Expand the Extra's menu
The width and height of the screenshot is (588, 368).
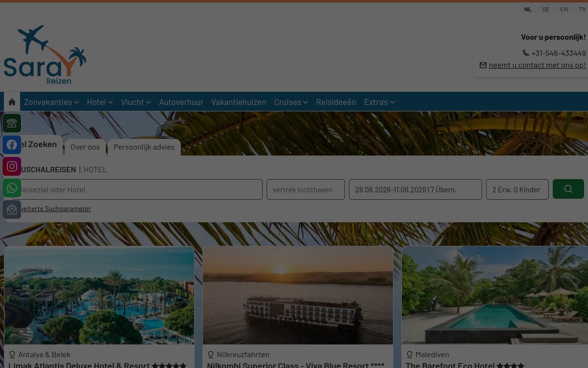point(379,102)
